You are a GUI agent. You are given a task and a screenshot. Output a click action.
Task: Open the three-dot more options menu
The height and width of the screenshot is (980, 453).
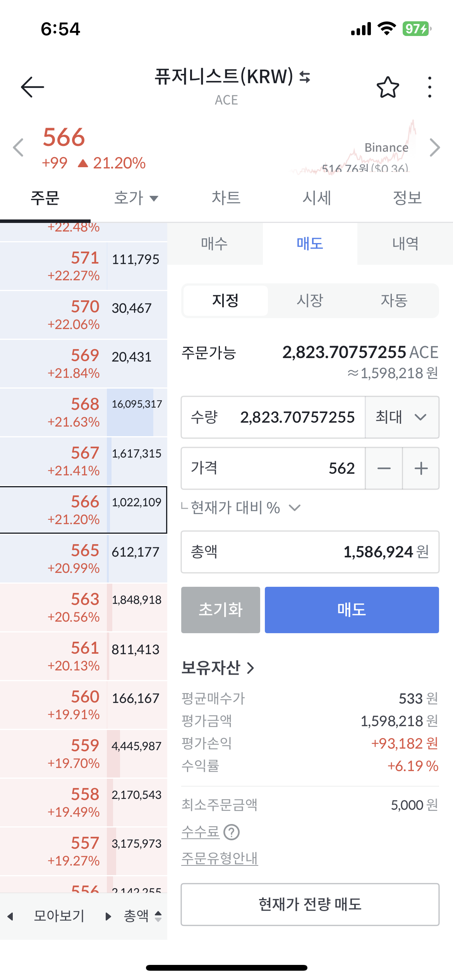coord(429,87)
